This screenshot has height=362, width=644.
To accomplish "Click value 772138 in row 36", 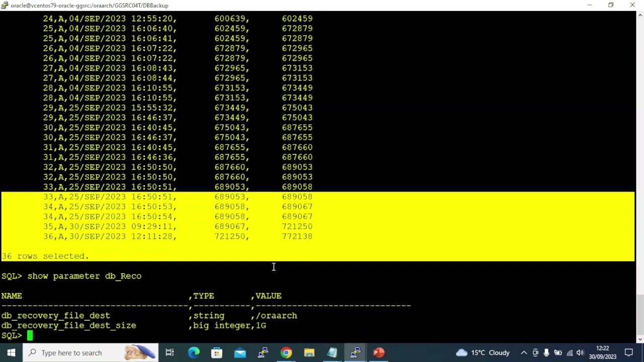I will [297, 236].
